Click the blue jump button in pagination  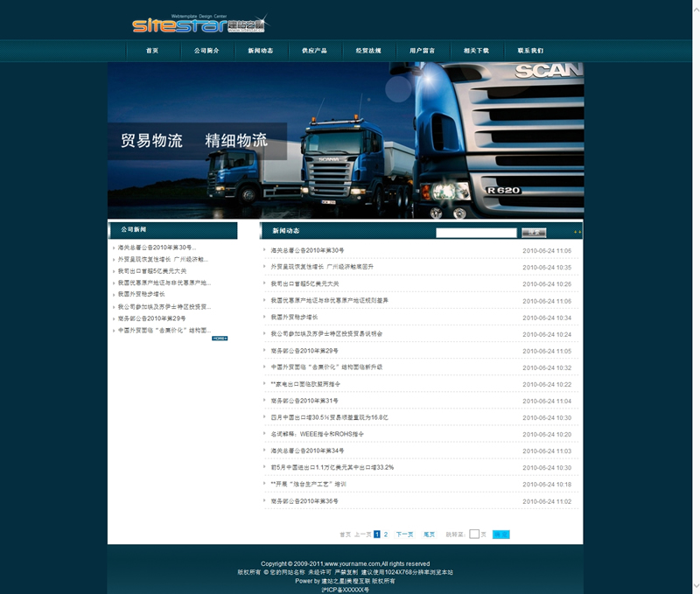click(x=500, y=534)
